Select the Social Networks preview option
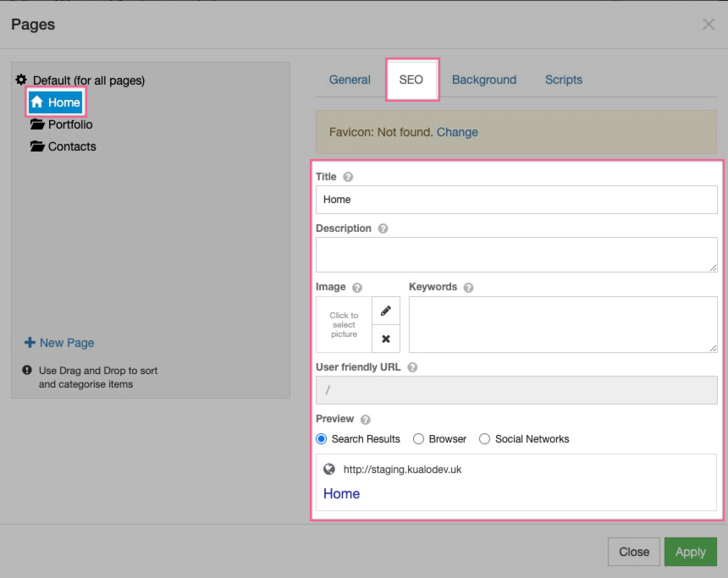Image resolution: width=728 pixels, height=578 pixels. pyautogui.click(x=484, y=438)
